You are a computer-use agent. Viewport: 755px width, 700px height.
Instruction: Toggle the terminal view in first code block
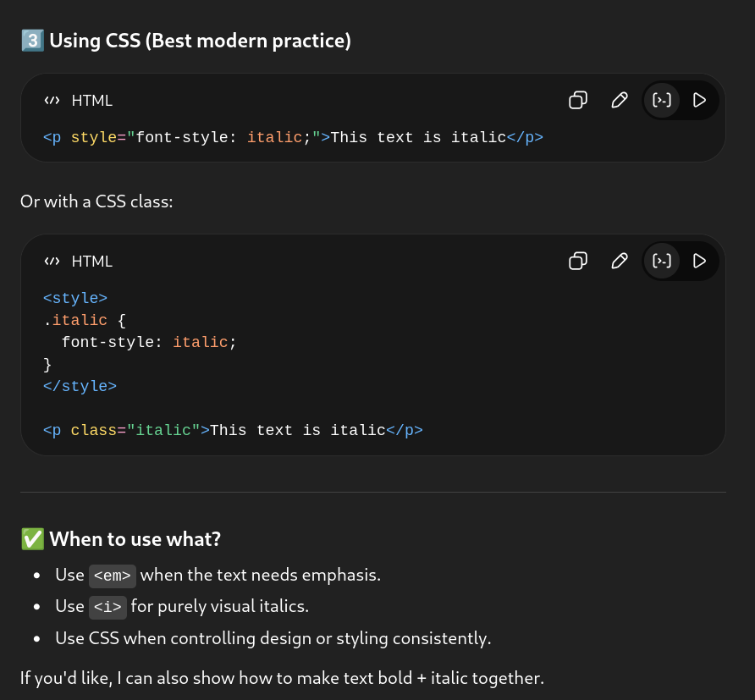pos(662,100)
